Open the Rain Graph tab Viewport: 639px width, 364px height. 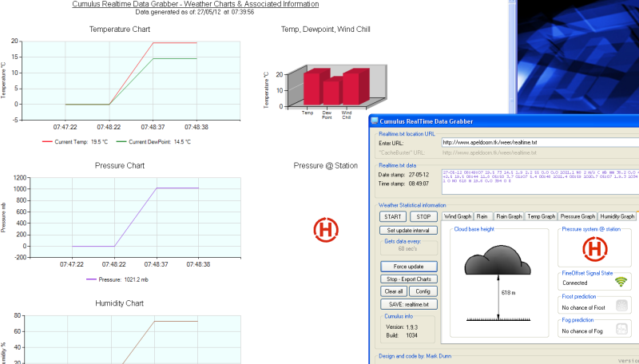pos(508,216)
